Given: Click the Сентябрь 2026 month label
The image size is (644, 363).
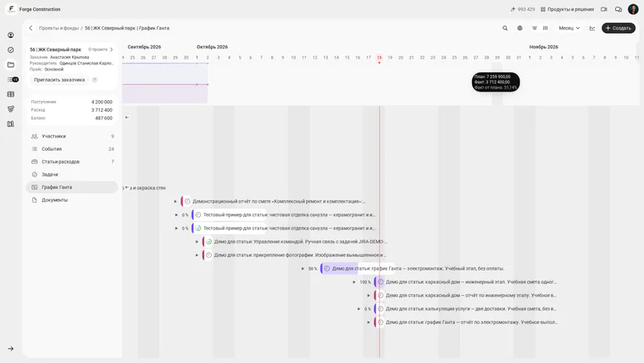Looking at the screenshot, I should [x=144, y=47].
